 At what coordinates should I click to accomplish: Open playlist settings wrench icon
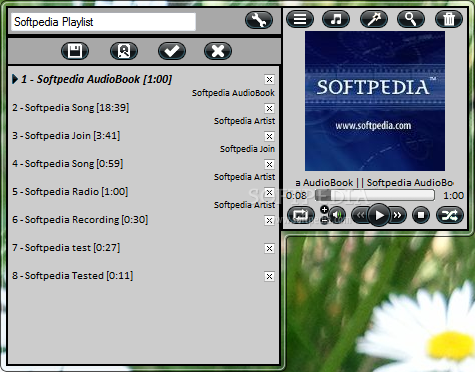[x=259, y=20]
